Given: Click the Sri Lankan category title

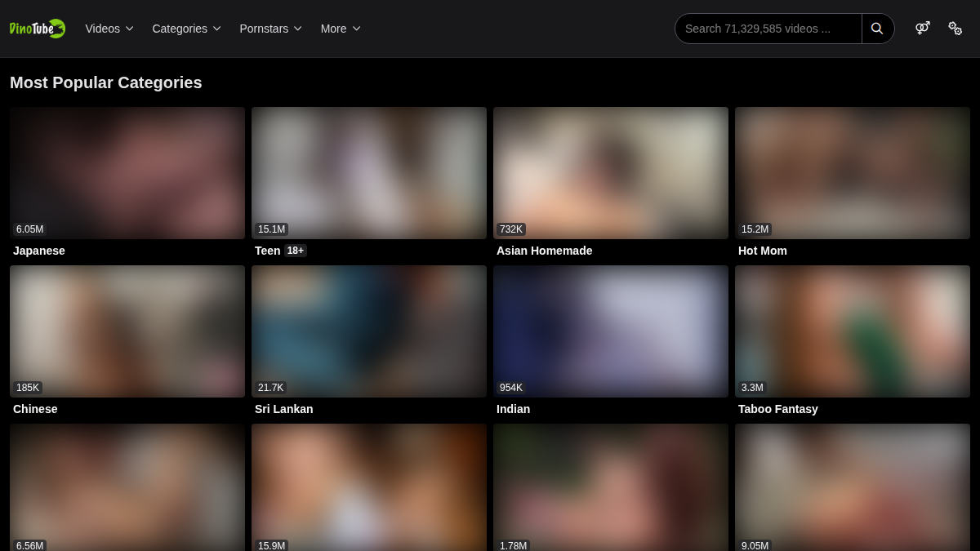Looking at the screenshot, I should [x=284, y=409].
